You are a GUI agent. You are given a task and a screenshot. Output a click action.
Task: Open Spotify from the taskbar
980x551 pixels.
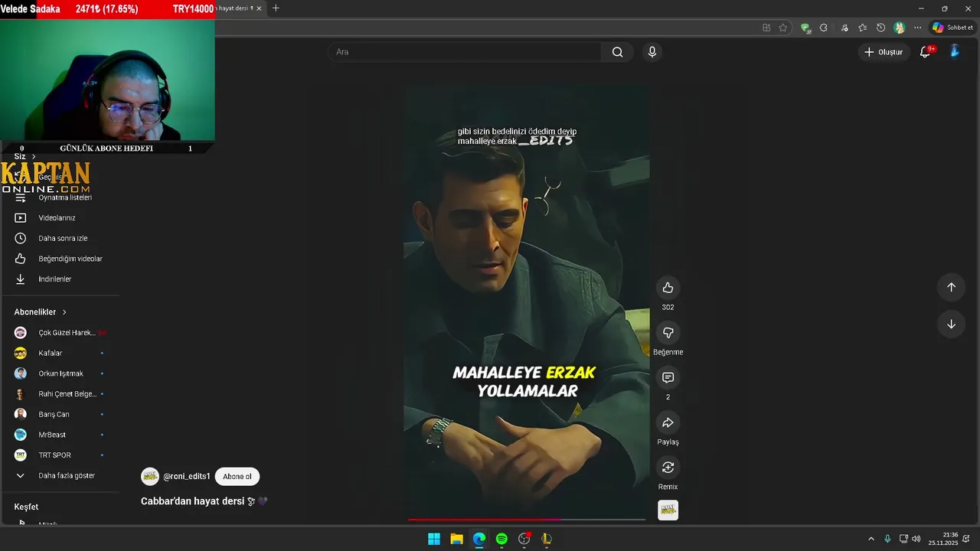click(x=501, y=539)
